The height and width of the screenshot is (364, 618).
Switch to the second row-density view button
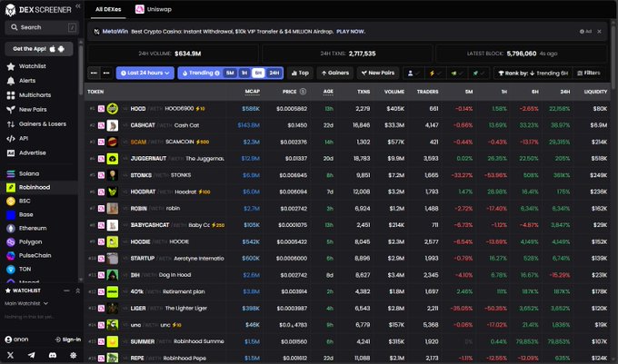click(106, 73)
